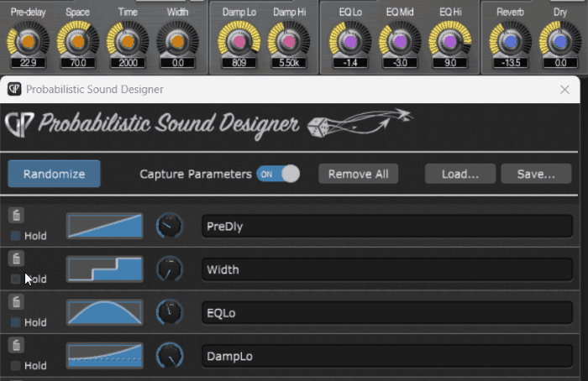Click the GP logo in the title bar
Screen dimensions: 588x381
(14, 89)
